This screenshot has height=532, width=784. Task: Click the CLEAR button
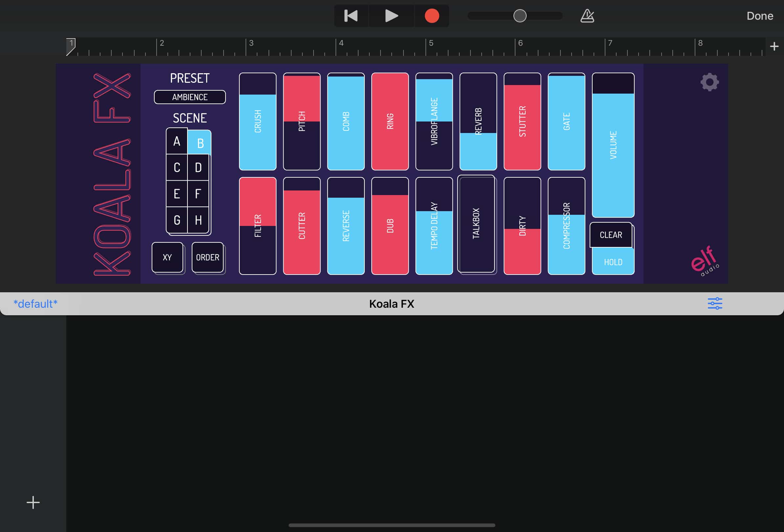click(x=611, y=234)
